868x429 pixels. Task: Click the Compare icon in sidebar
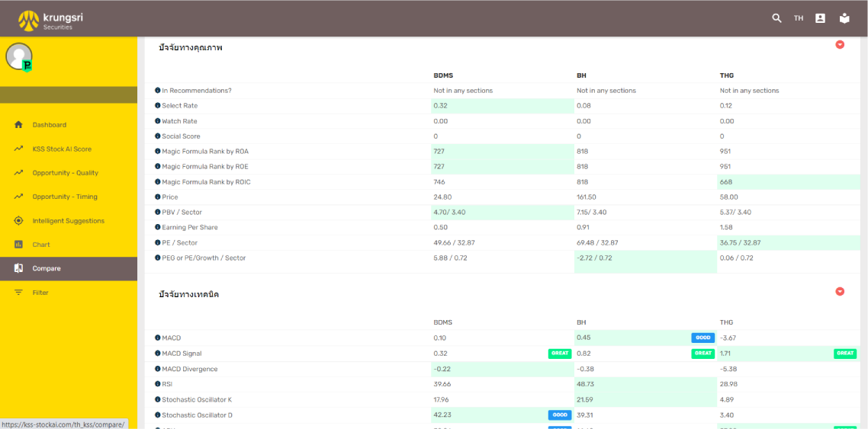point(18,268)
